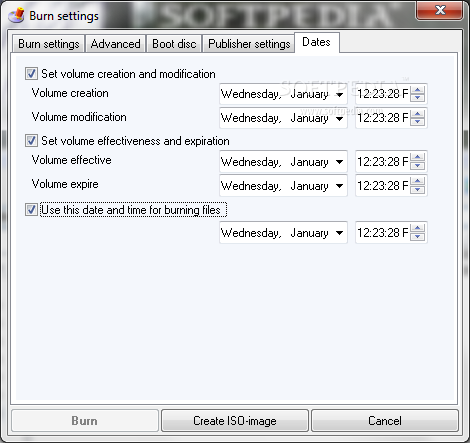Decrease Volume creation time with down arrow
Screen dimensions: 470x443
click(x=418, y=98)
